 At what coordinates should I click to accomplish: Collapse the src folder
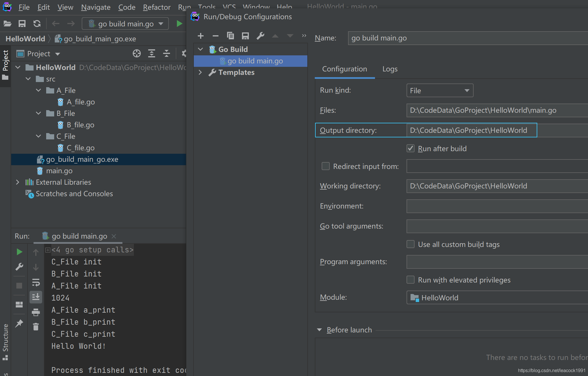[28, 79]
